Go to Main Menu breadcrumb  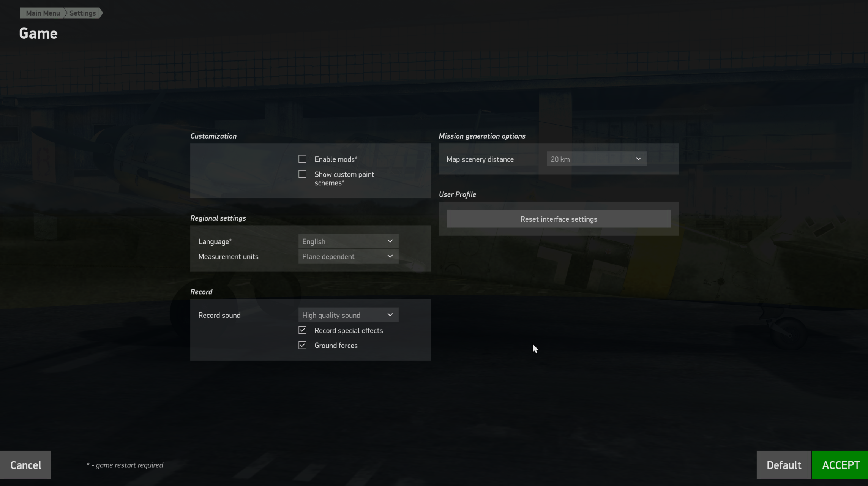coord(43,13)
